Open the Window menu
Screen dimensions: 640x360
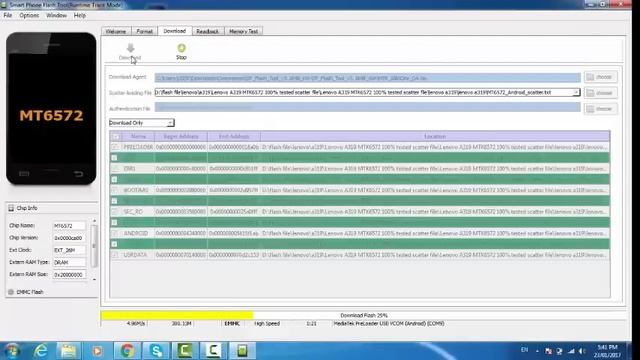pos(56,16)
